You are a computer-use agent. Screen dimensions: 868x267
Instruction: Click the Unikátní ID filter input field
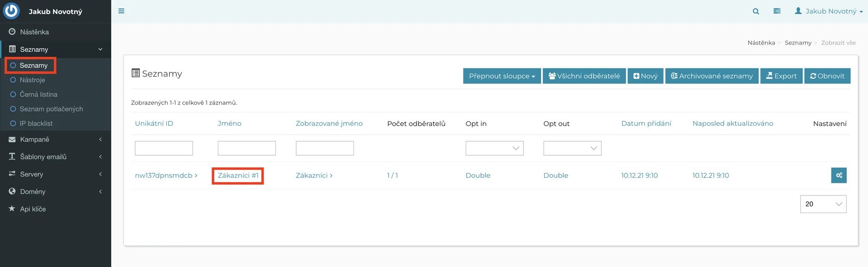point(164,148)
